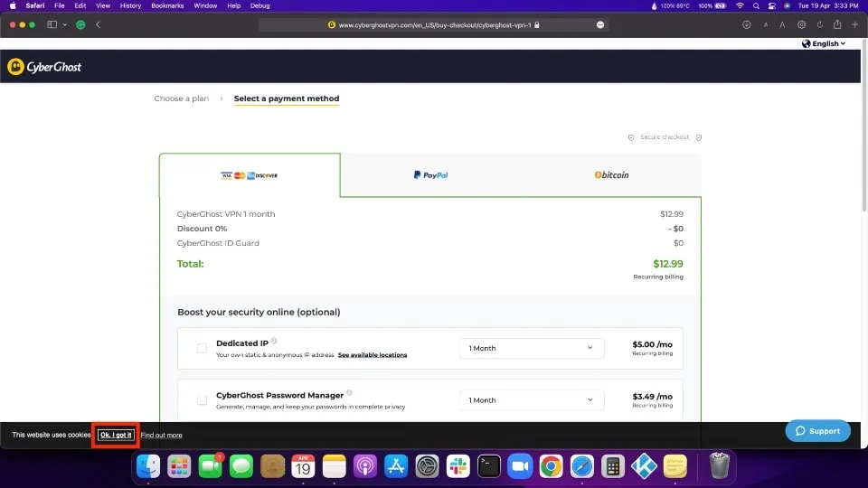Viewport: 868px width, 488px height.
Task: Click the Wi-Fi icon in the menu bar
Action: click(741, 5)
